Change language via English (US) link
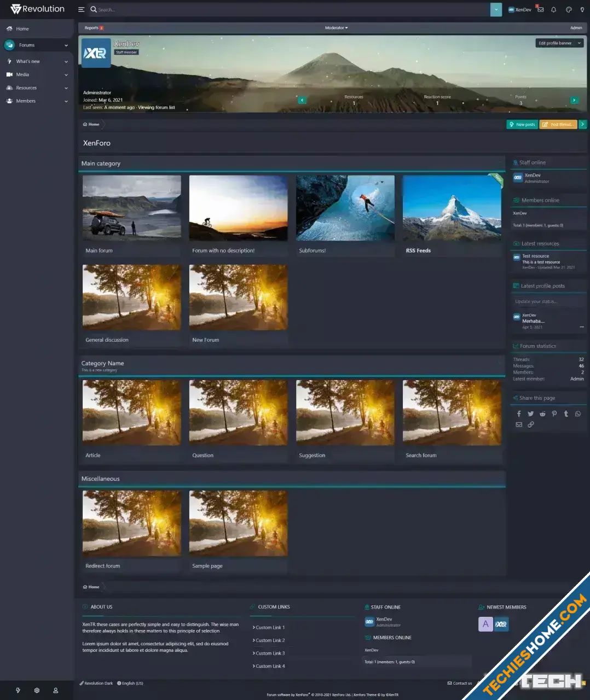The width and height of the screenshot is (590, 700). (130, 683)
